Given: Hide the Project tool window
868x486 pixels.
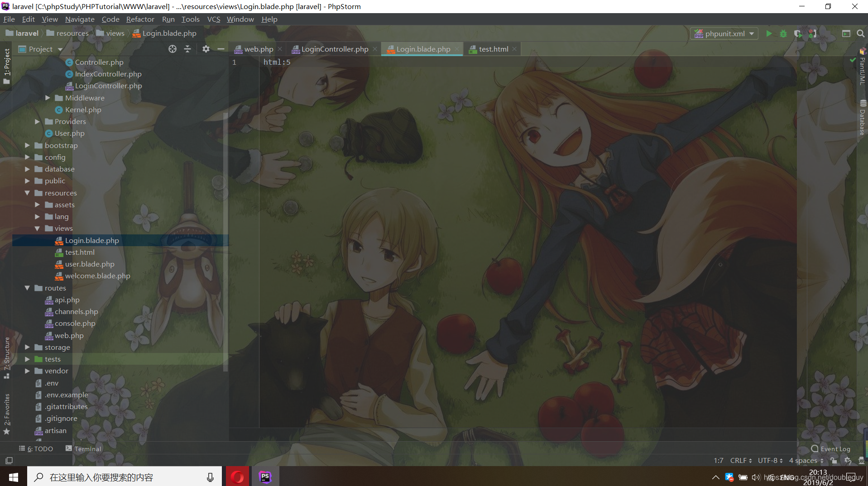Looking at the screenshot, I should (x=221, y=49).
